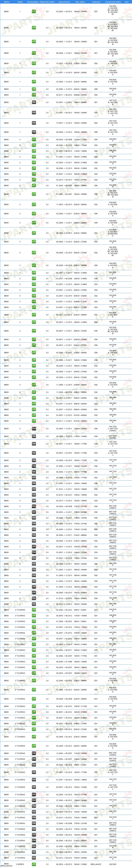Viewport: 132px width, 868px height.
Task: Click petrol icon for 3 TOURING 1.6 row
Action: [34, 610]
